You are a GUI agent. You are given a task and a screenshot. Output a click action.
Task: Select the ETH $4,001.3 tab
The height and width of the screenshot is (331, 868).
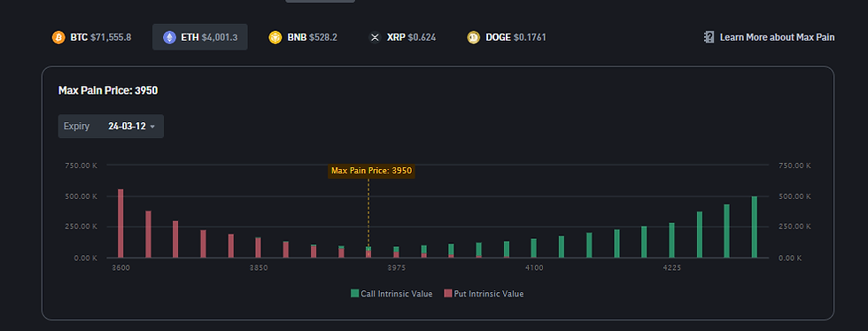pyautogui.click(x=200, y=37)
